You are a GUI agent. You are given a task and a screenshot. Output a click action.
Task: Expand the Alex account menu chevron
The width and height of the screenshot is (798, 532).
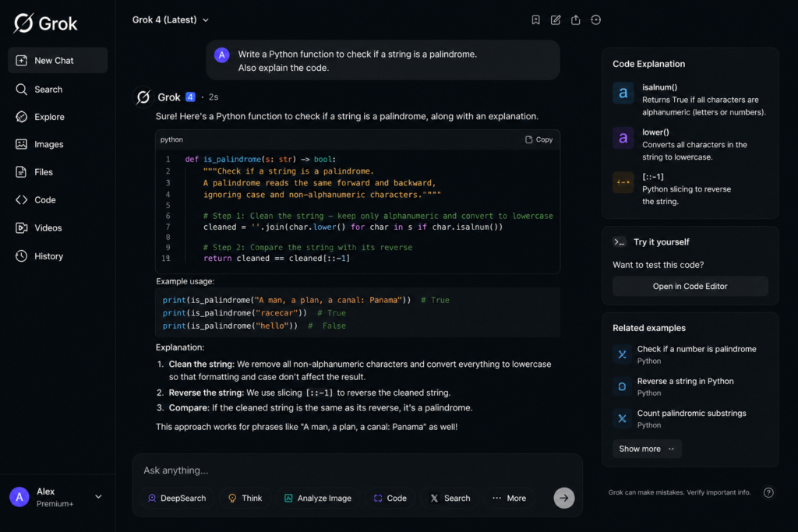(x=98, y=496)
